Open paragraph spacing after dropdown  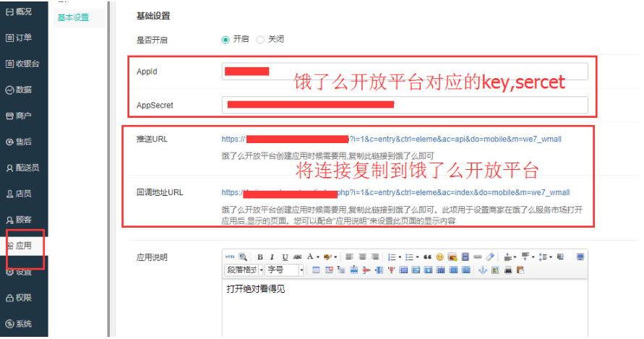(x=533, y=257)
